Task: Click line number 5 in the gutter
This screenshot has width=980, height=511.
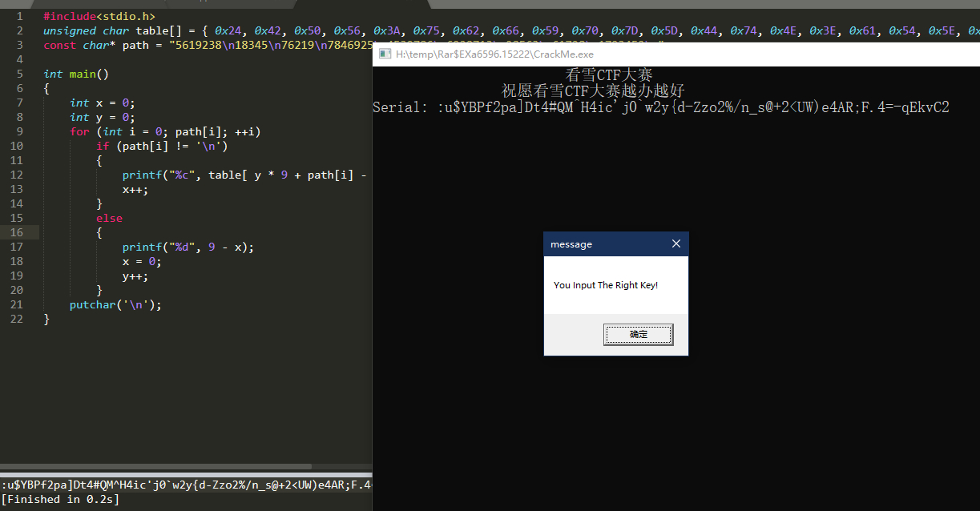Action: (x=20, y=74)
